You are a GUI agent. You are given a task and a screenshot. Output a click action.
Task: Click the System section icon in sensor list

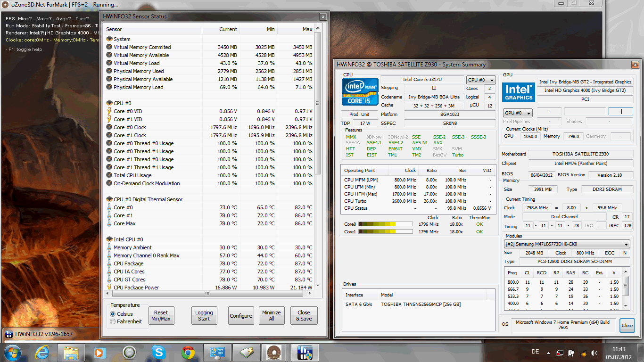[x=109, y=39]
